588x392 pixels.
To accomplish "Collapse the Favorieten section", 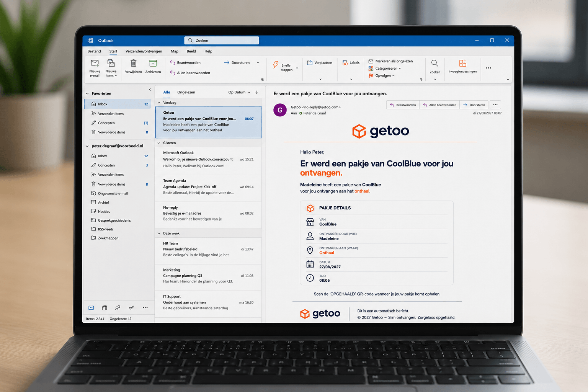I will (x=87, y=93).
